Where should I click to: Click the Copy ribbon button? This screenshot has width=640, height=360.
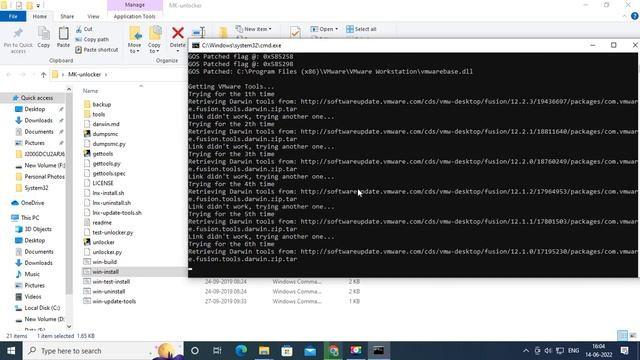pyautogui.click(x=44, y=37)
